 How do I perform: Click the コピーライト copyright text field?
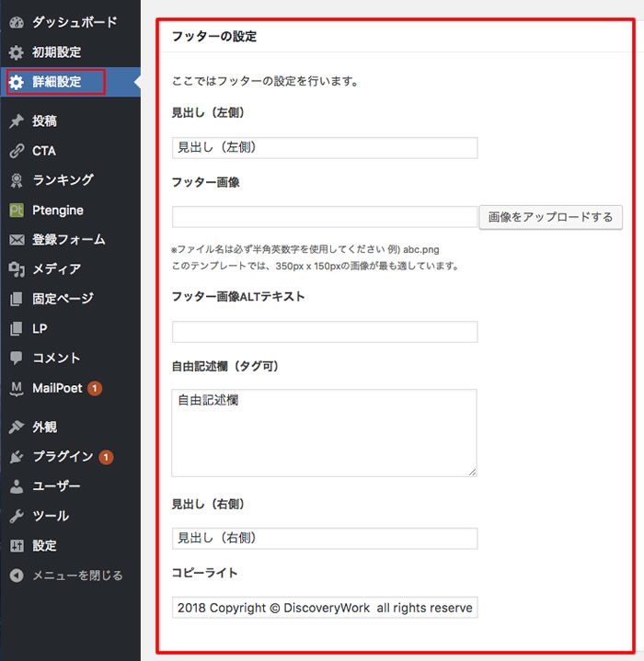(325, 608)
